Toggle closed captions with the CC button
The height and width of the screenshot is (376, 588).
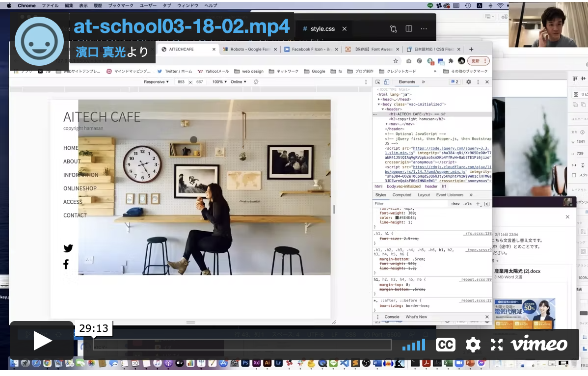pyautogui.click(x=446, y=345)
